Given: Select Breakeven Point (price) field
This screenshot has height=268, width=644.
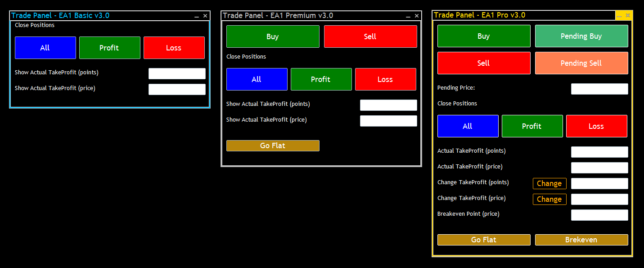Looking at the screenshot, I should (x=599, y=215).
